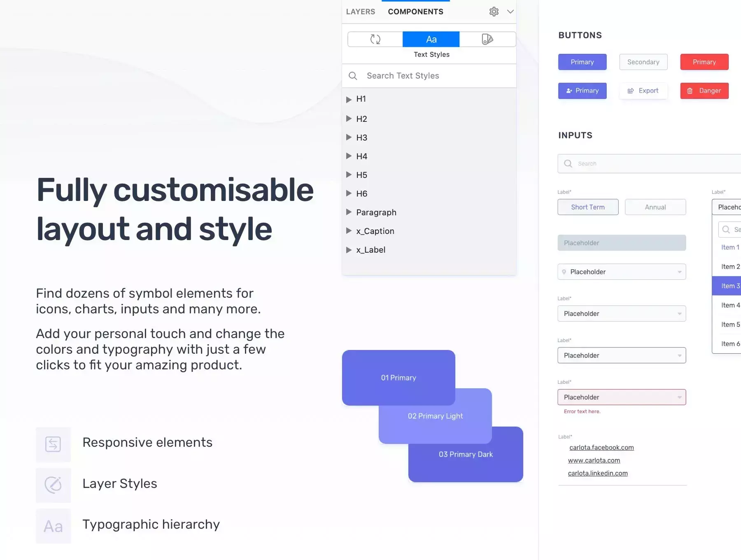The image size is (741, 560).
Task: Open the components panel settings gear
Action: click(494, 12)
